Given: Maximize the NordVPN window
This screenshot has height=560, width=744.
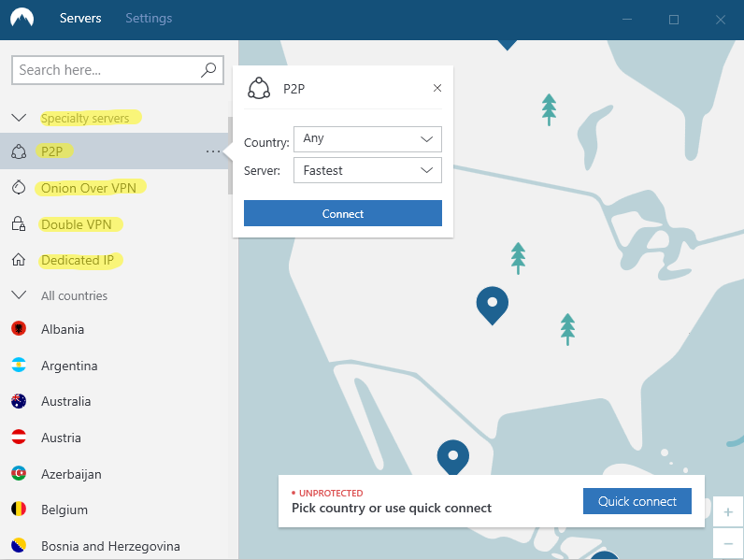Looking at the screenshot, I should tap(674, 20).
